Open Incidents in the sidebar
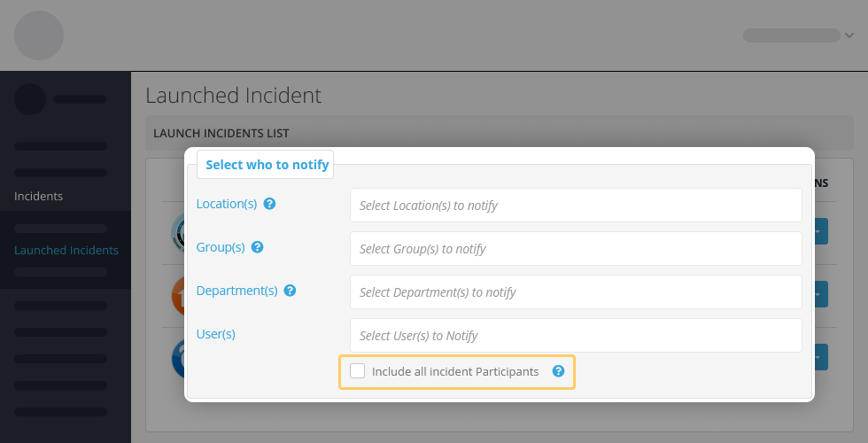Viewport: 868px width, 443px height. point(38,196)
